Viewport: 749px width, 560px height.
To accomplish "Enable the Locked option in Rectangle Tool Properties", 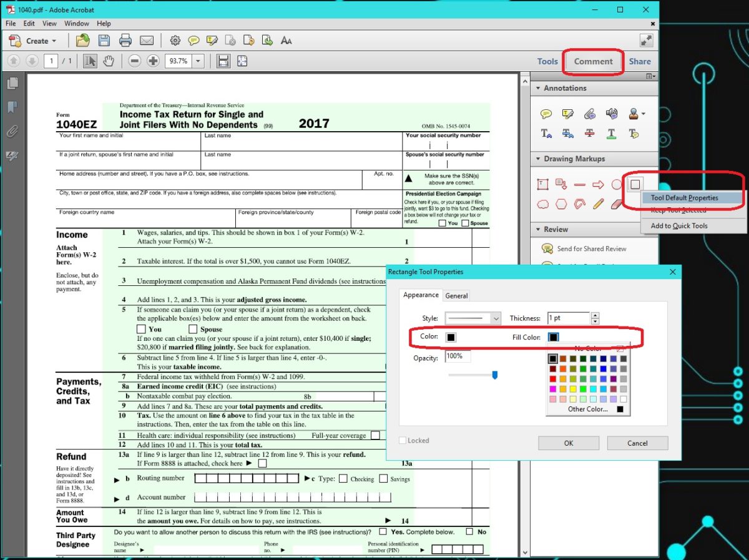I will click(x=403, y=440).
